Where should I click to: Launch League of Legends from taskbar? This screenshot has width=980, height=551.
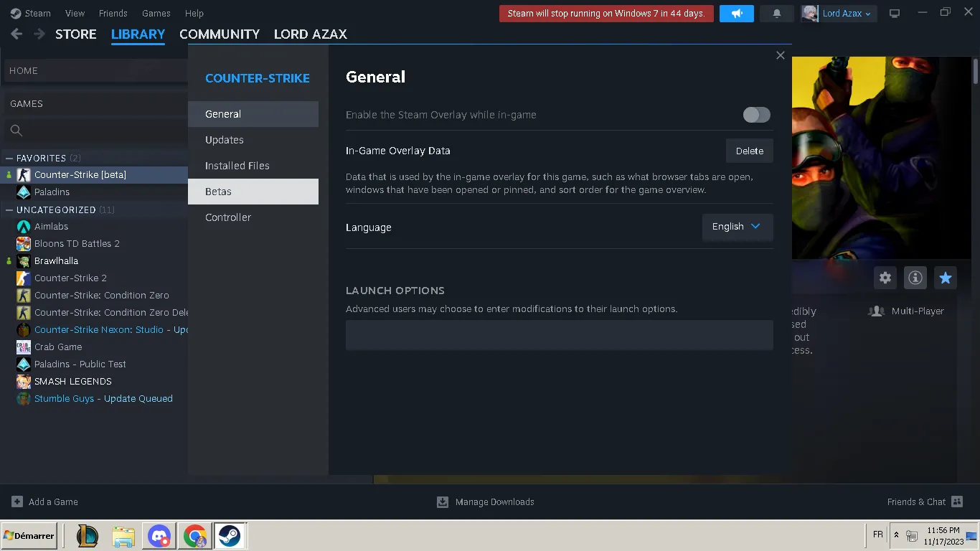88,536
